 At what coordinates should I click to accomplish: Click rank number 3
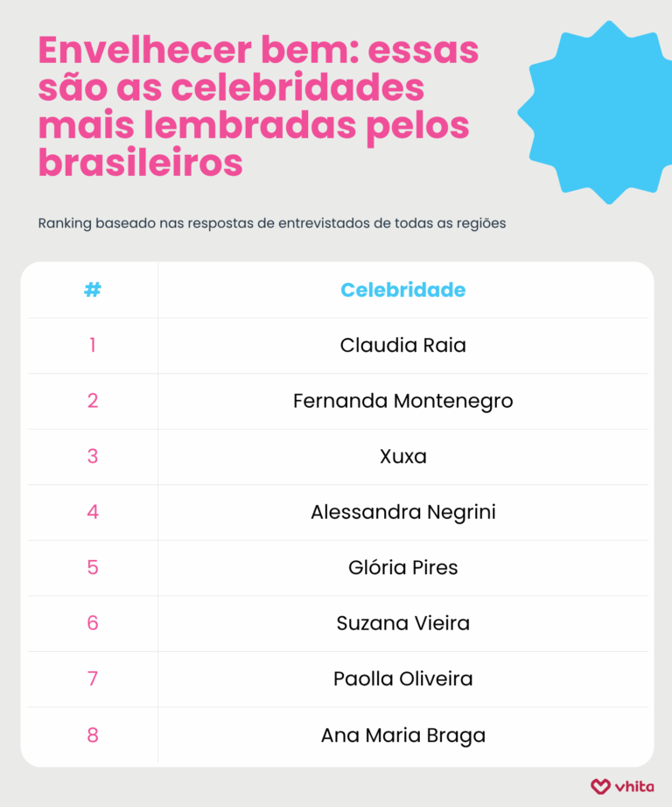click(93, 456)
